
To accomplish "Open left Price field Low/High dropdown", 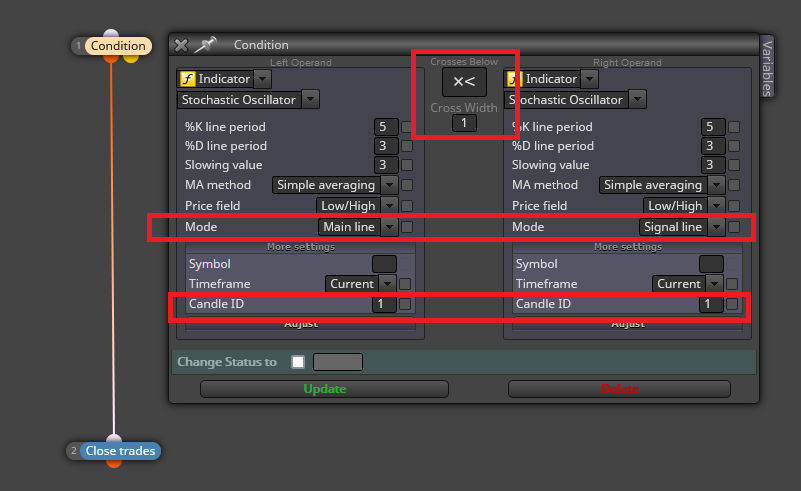I will pyautogui.click(x=389, y=206).
